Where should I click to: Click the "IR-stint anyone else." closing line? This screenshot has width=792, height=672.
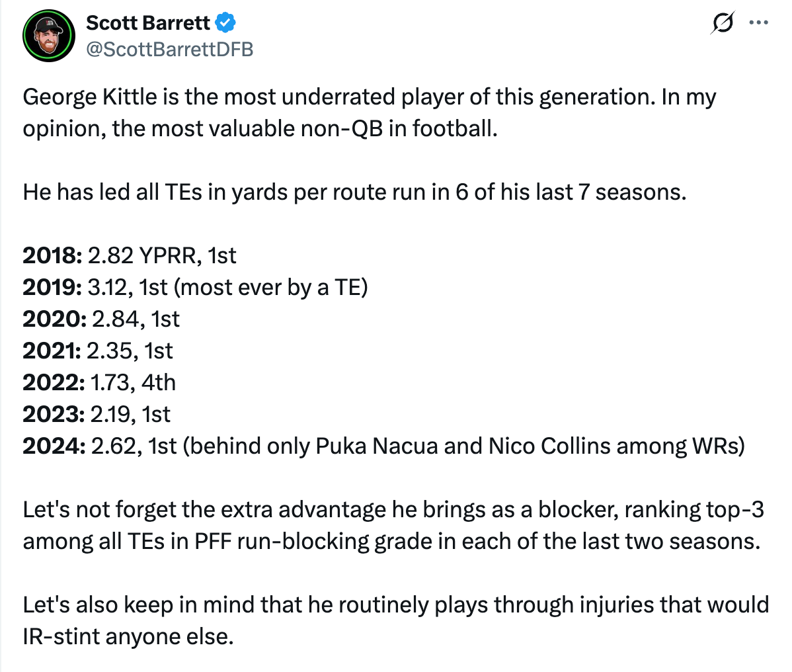point(128,636)
